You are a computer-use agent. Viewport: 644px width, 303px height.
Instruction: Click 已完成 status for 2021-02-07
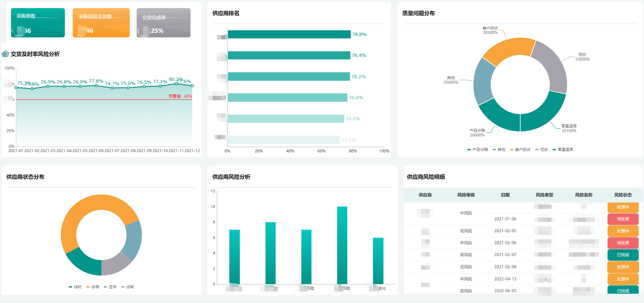click(623, 255)
